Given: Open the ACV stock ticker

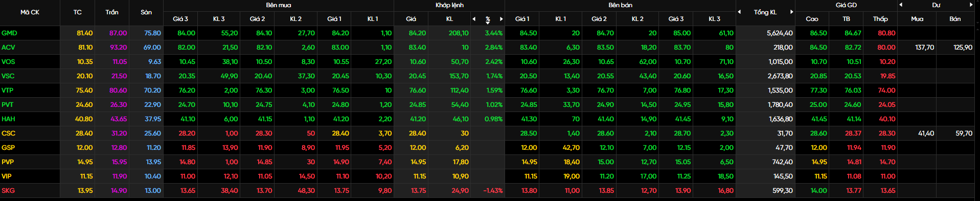Looking at the screenshot, I should coord(8,48).
